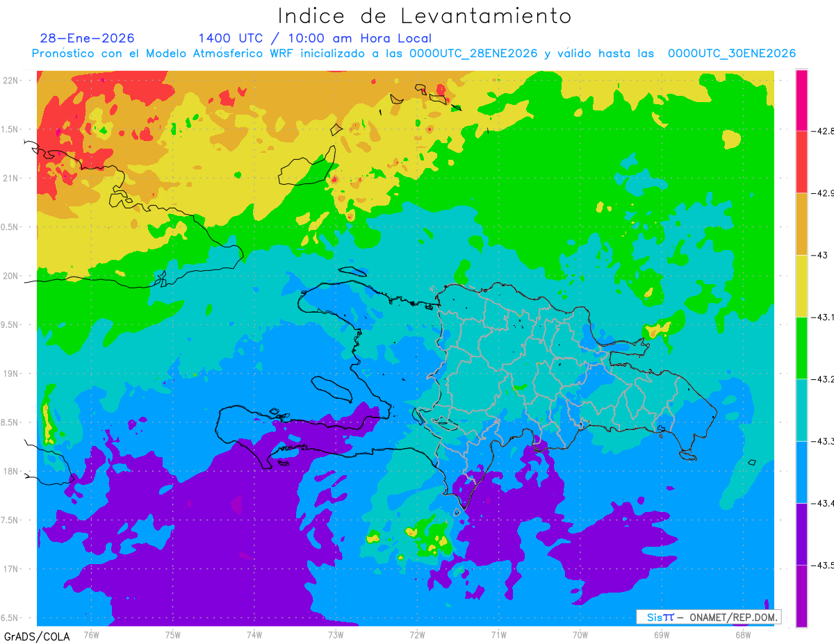Viewport: 834px width, 644px height.
Task: Select the yellow swatch in the color scale
Action: tap(801, 286)
